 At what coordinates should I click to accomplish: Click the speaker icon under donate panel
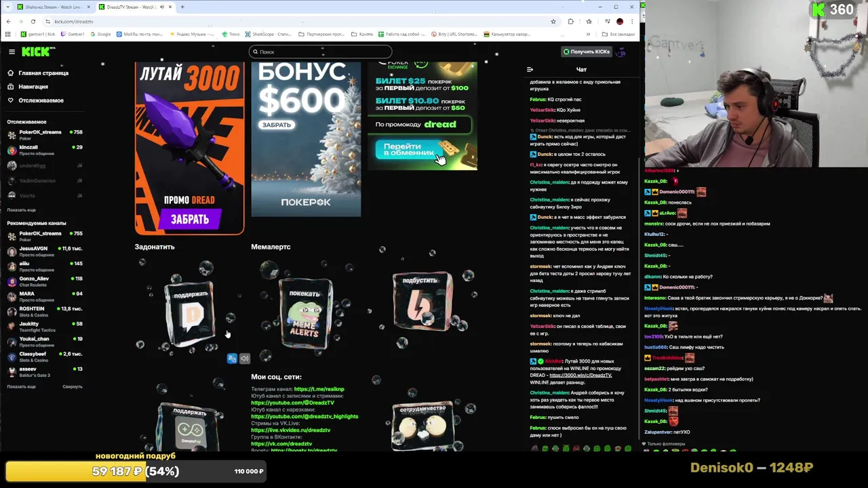(x=245, y=359)
